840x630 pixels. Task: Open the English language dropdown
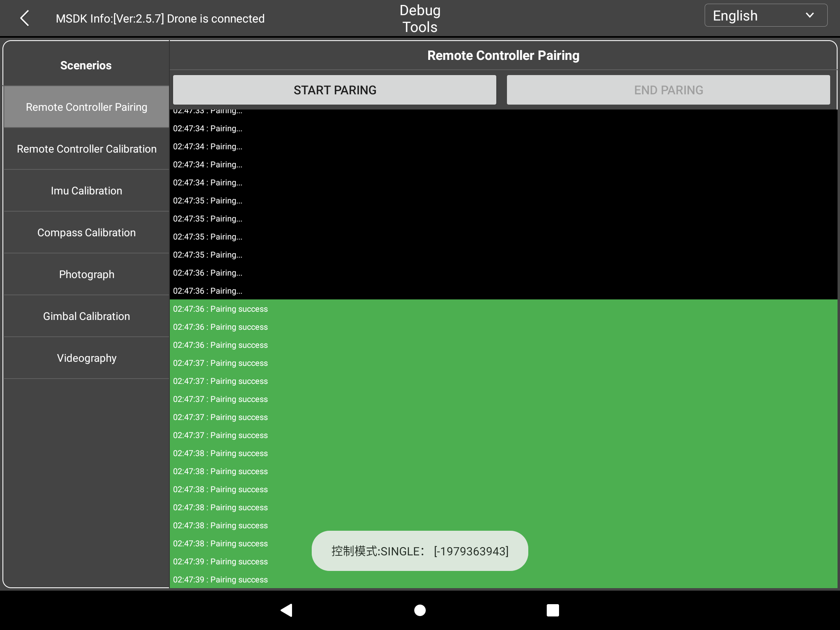pyautogui.click(x=766, y=16)
